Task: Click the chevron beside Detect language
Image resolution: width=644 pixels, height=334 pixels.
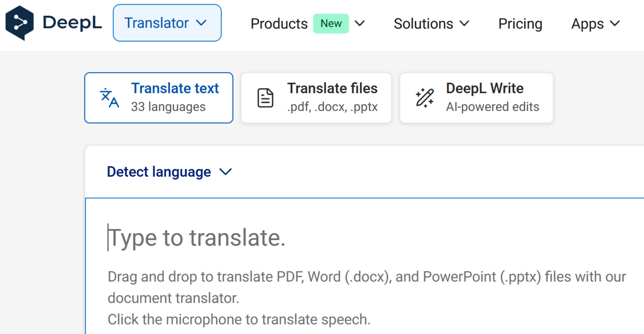Action: (x=226, y=172)
